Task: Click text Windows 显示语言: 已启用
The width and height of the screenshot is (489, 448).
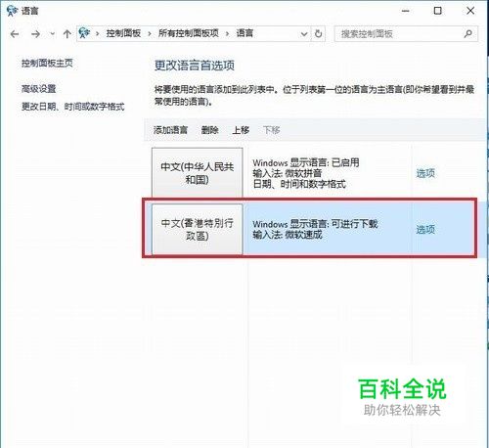Action: [x=306, y=162]
